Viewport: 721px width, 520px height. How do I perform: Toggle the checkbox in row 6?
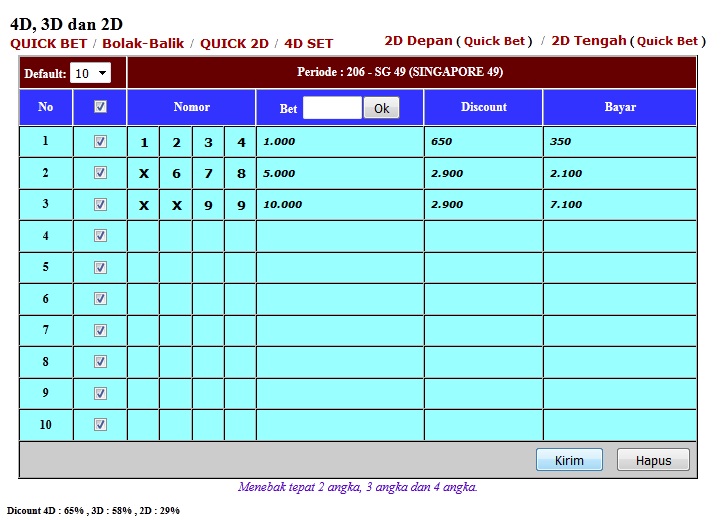tap(100, 299)
